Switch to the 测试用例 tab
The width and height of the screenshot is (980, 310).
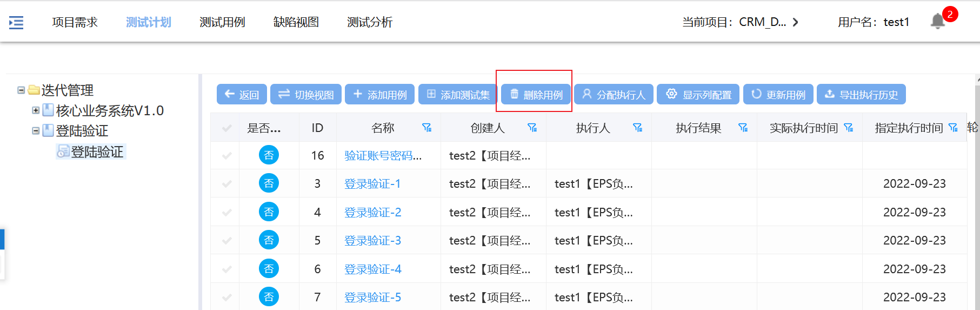coord(222,22)
